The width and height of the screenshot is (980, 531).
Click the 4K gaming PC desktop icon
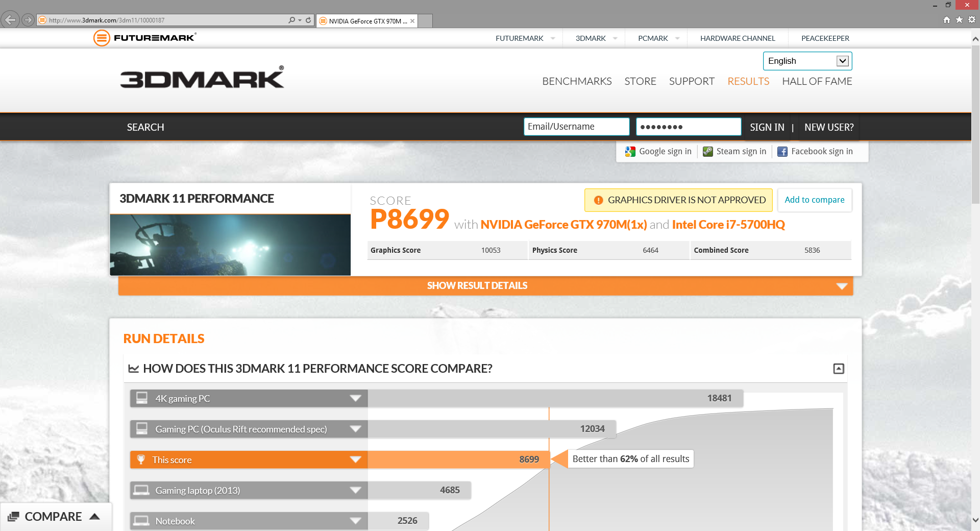click(x=142, y=398)
